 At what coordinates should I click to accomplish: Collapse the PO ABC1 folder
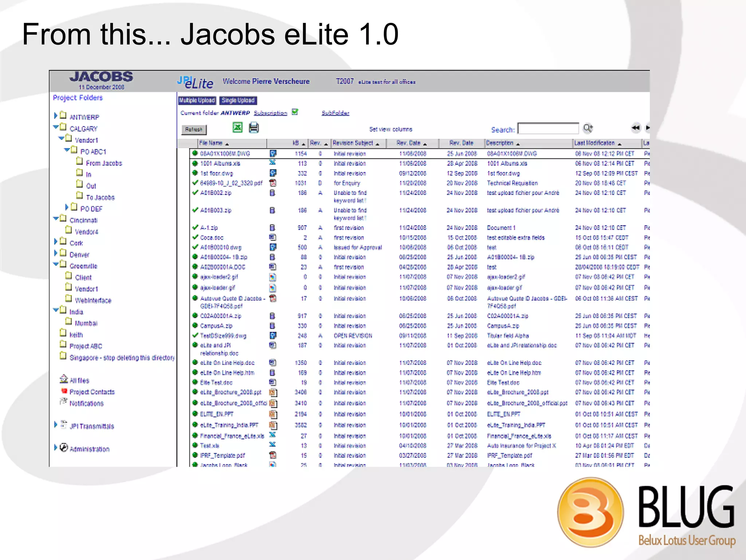click(x=67, y=150)
